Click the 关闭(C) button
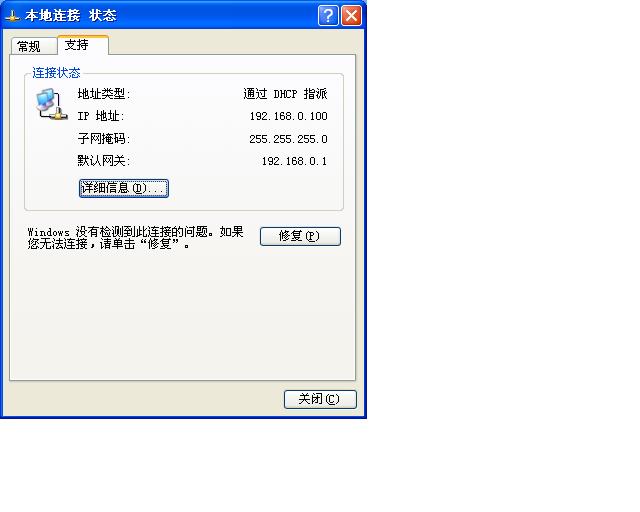The image size is (640, 512). (x=320, y=399)
